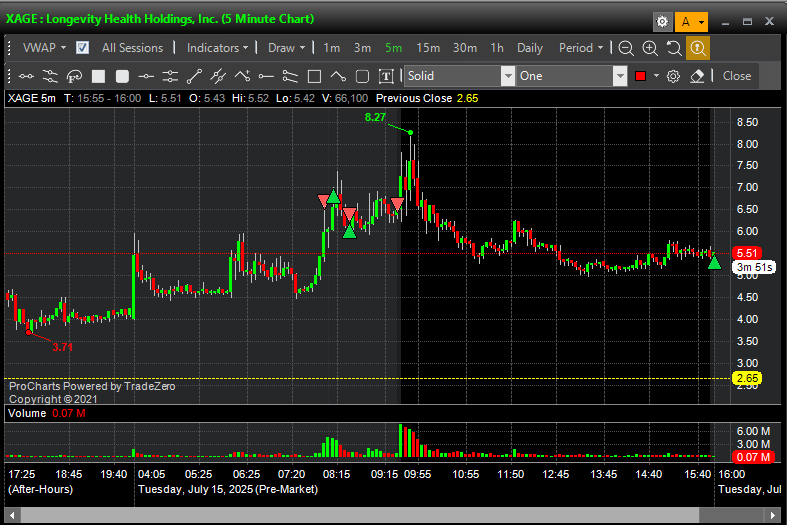Pick the red drawing color swatch
Image resolution: width=787 pixels, height=525 pixels.
640,76
